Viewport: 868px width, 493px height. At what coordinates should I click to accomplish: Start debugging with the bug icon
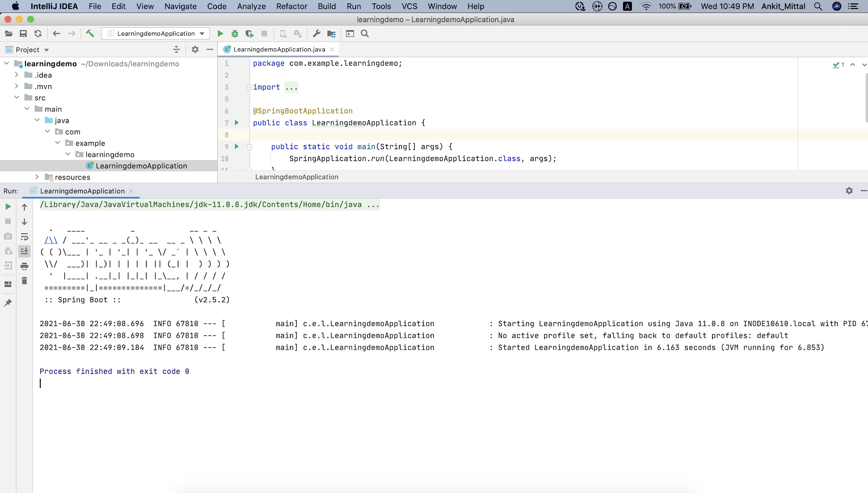pos(235,33)
